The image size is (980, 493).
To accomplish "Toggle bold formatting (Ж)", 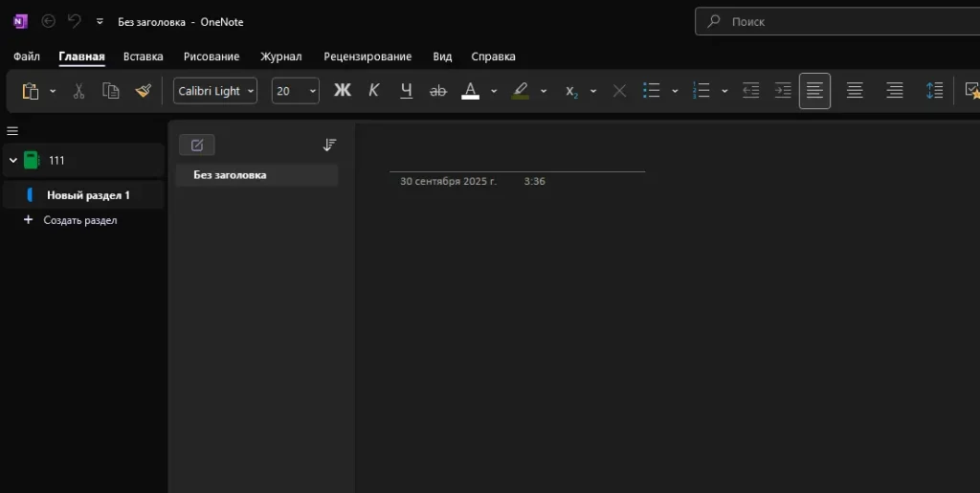I will [x=342, y=91].
